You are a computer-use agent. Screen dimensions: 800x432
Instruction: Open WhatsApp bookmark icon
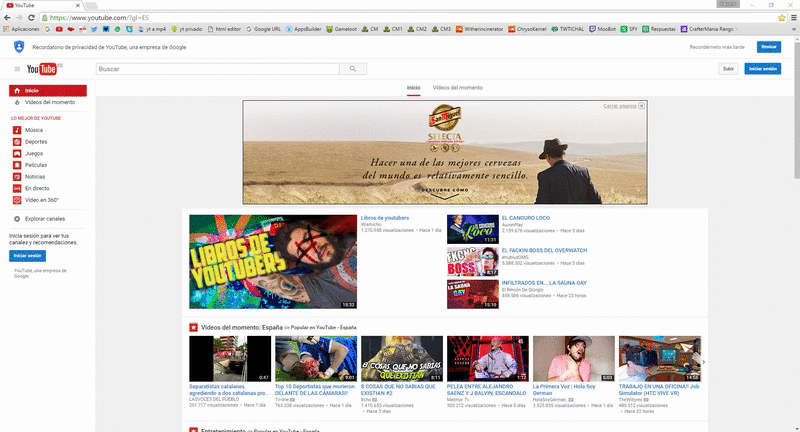point(117,29)
